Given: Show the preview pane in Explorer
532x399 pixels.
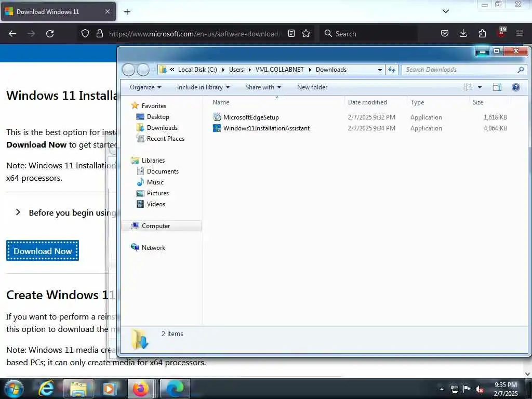Looking at the screenshot, I should pos(497,87).
